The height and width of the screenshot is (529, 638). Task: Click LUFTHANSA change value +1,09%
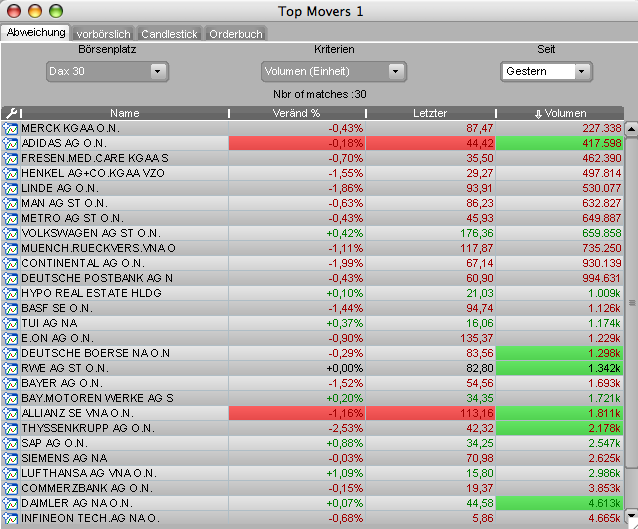345,474
